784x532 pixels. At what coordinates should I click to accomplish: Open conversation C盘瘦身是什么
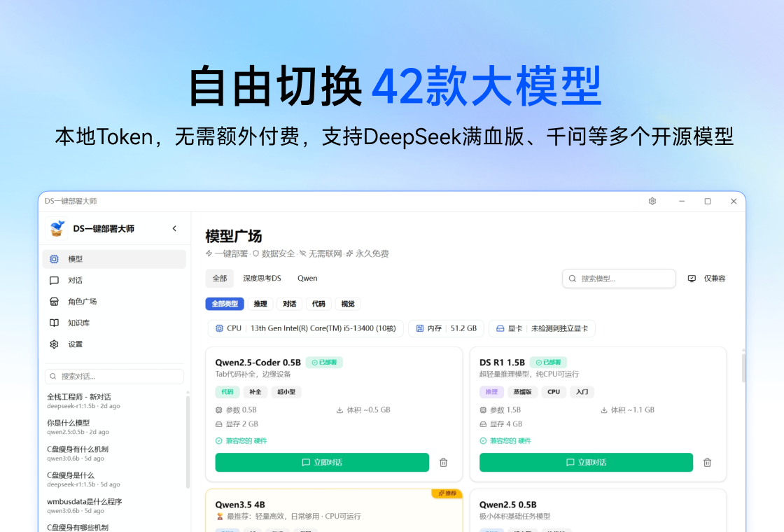(x=115, y=479)
